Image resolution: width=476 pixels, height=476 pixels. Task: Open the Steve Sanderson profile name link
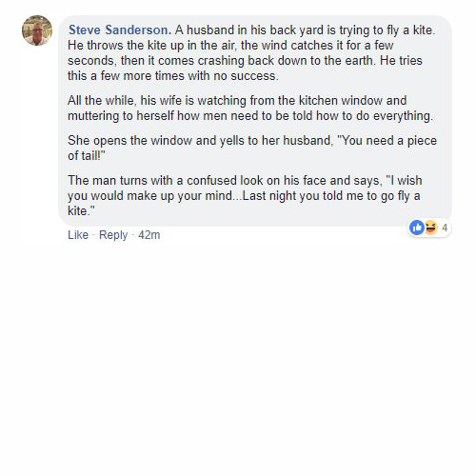pyautogui.click(x=120, y=30)
